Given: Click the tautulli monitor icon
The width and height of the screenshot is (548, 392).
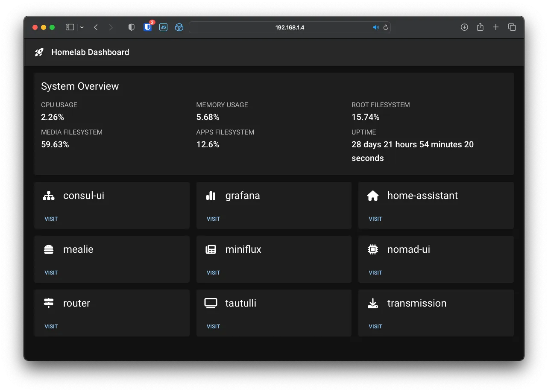Looking at the screenshot, I should pyautogui.click(x=211, y=304).
